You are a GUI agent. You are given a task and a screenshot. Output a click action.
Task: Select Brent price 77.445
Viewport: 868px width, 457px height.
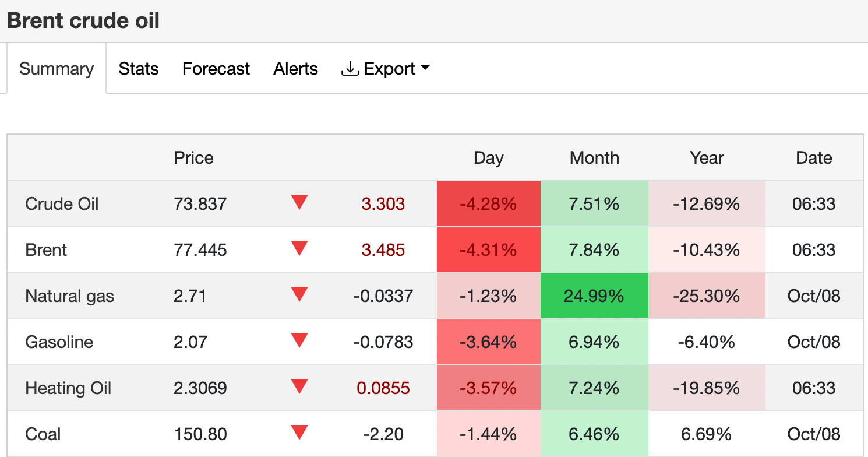[x=200, y=250]
